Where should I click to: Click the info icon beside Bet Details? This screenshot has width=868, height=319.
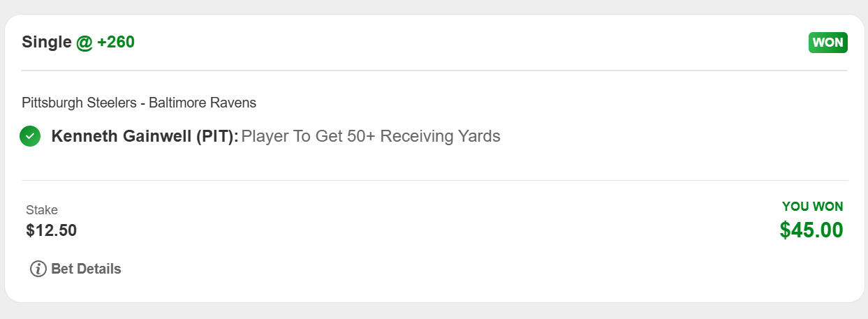pyautogui.click(x=38, y=269)
